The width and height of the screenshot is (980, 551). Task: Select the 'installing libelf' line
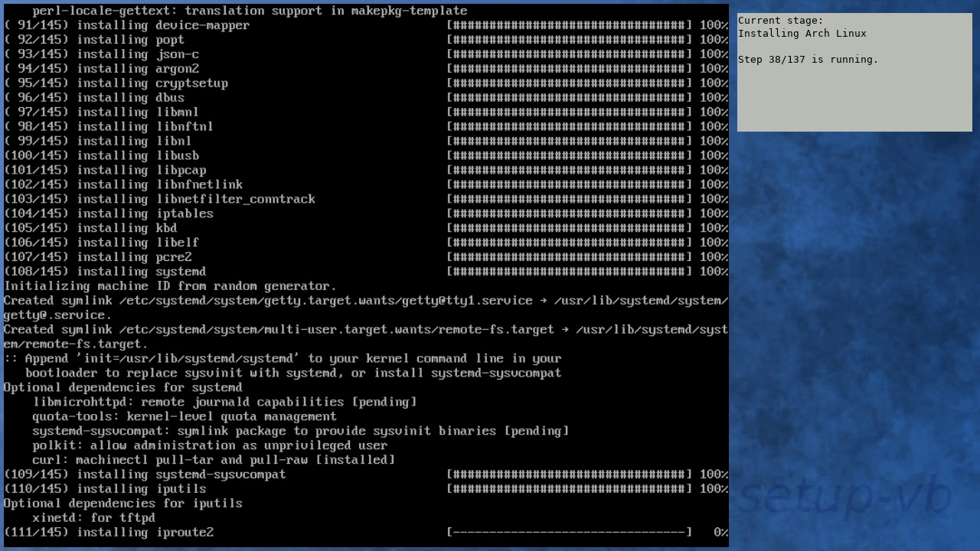(366, 243)
